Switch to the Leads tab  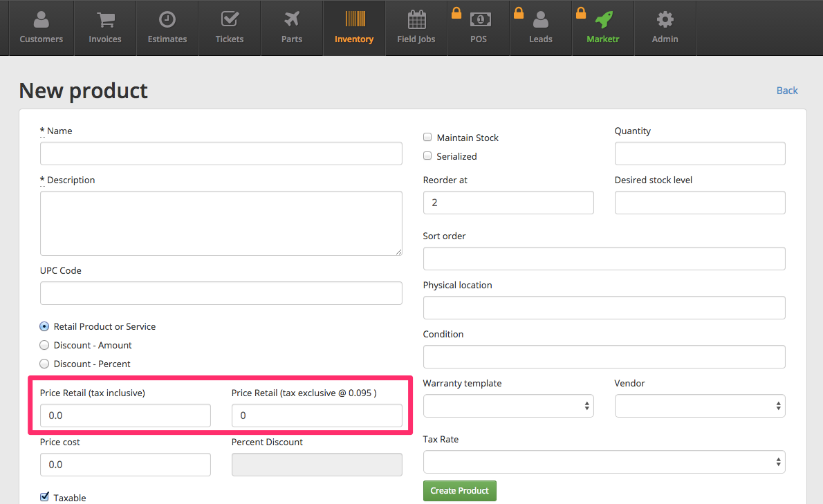(x=541, y=28)
